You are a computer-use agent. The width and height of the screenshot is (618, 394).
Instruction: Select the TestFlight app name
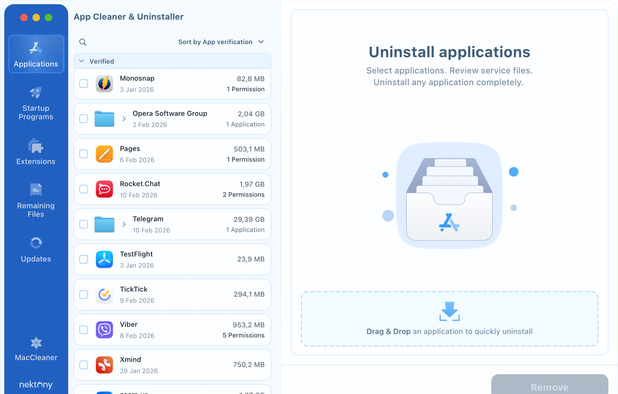136,254
